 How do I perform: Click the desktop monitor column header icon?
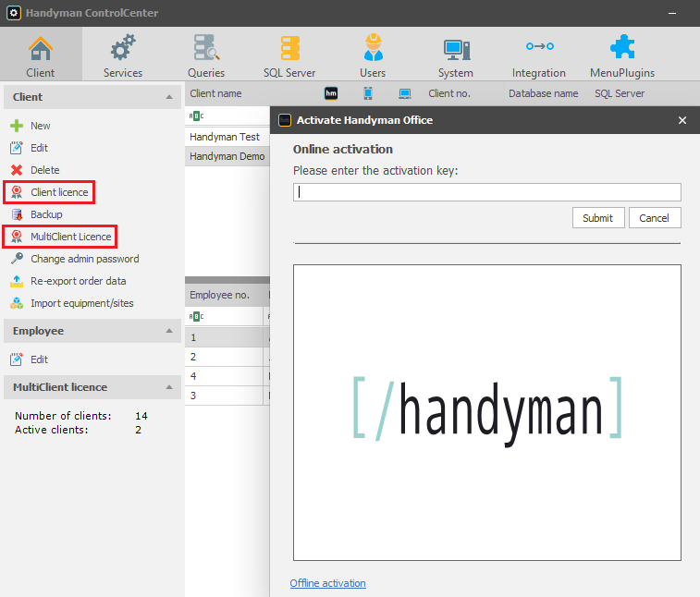coord(405,93)
